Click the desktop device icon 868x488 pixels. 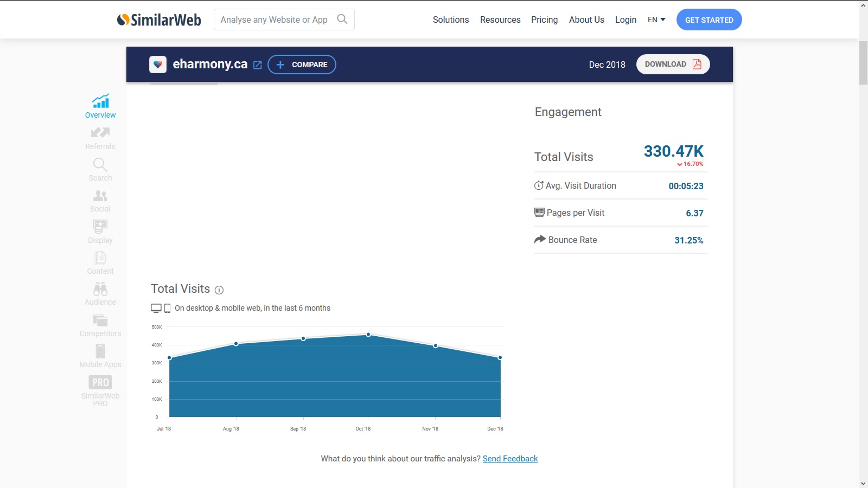coord(156,308)
